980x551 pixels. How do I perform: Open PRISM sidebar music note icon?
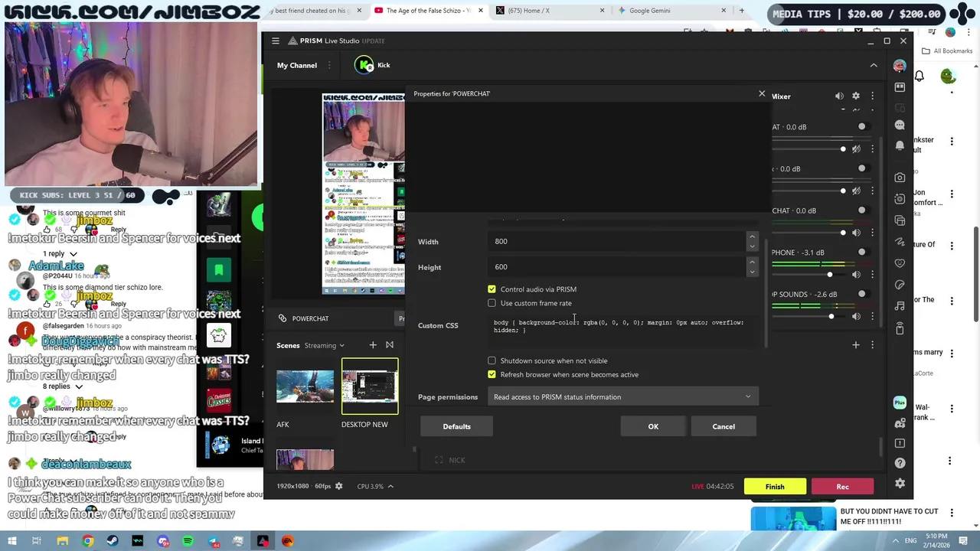coord(900,306)
